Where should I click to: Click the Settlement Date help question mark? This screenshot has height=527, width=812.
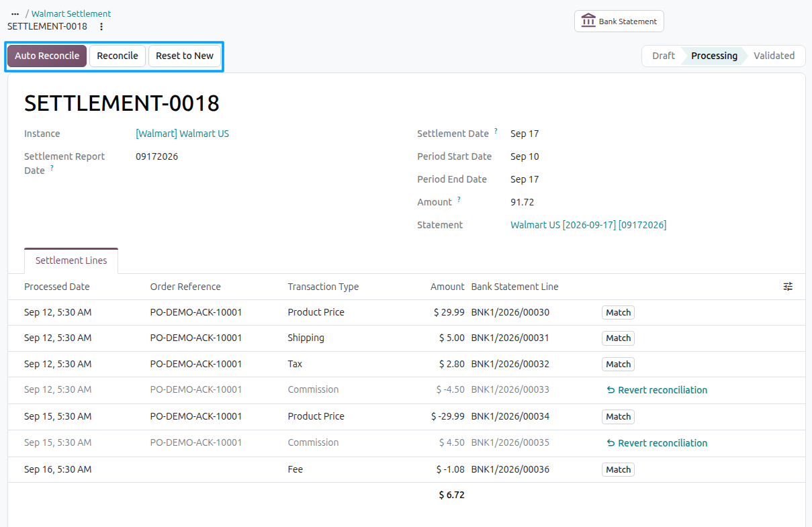[496, 131]
